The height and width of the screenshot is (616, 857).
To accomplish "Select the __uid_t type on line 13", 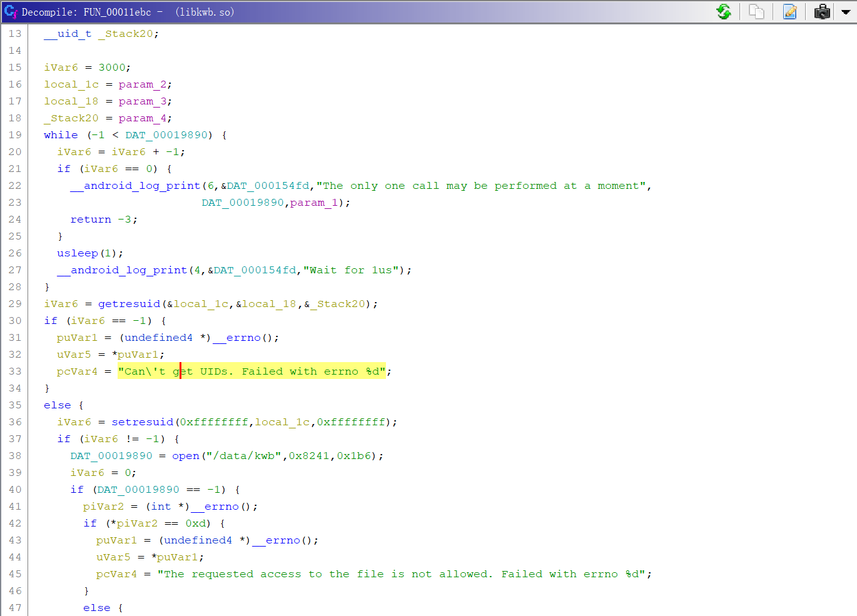I will (x=68, y=34).
